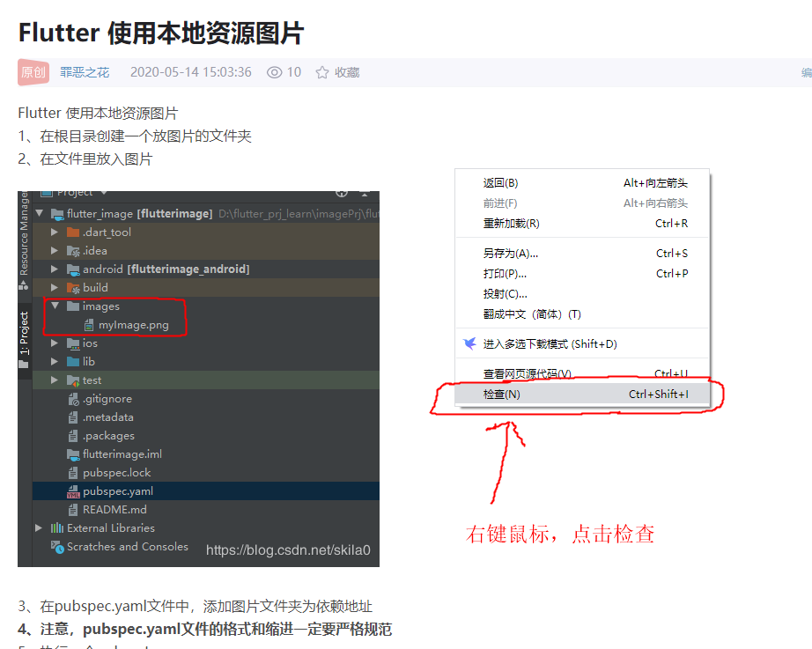Screen dimensions: 812x649
Task: Click the ios folder icon
Action: [x=73, y=343]
